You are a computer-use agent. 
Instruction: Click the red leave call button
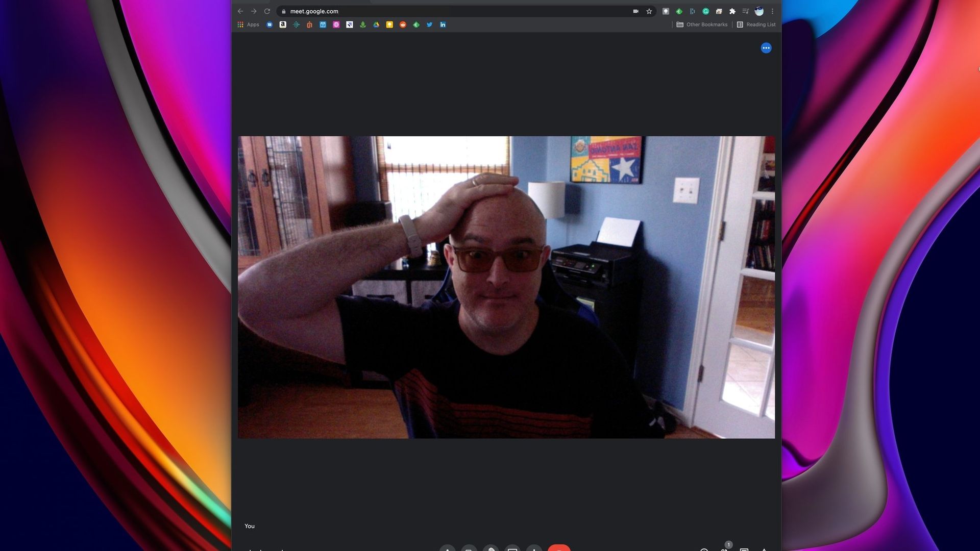(x=559, y=548)
